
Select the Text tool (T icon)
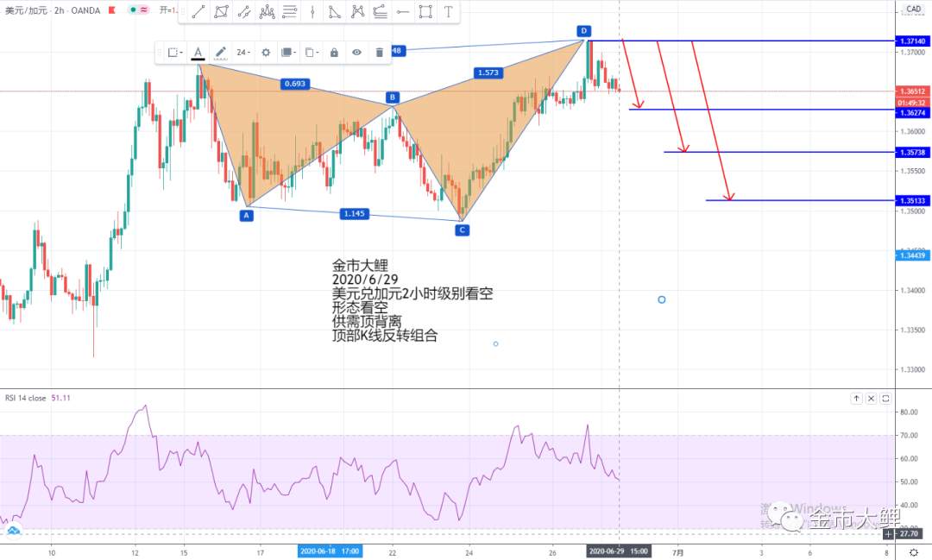coord(448,11)
